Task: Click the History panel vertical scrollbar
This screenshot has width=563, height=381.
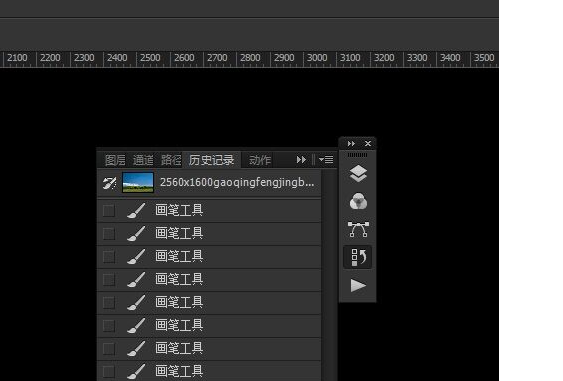Action: pyautogui.click(x=329, y=275)
